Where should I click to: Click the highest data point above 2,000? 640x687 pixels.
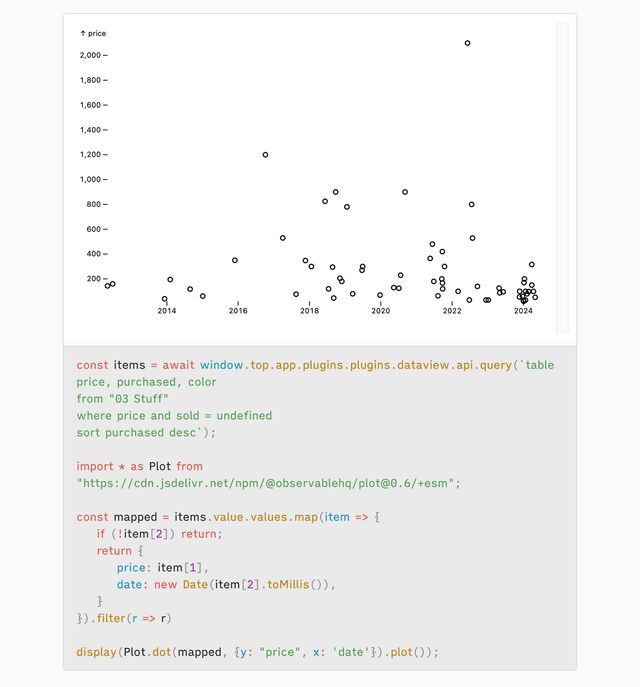click(467, 43)
